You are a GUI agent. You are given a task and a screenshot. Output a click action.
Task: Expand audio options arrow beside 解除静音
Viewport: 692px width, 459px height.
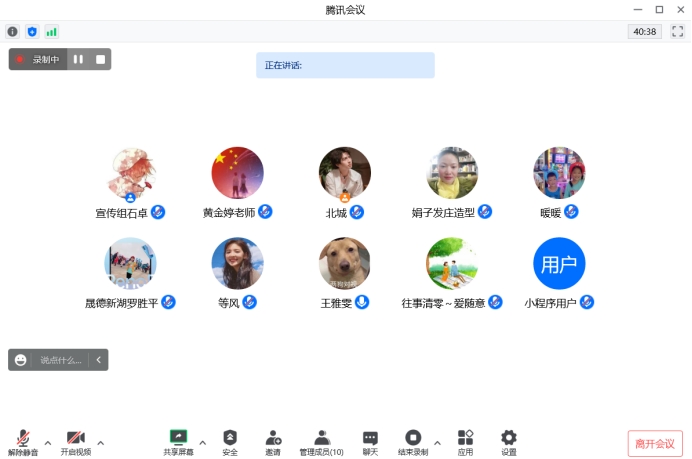pyautogui.click(x=47, y=441)
